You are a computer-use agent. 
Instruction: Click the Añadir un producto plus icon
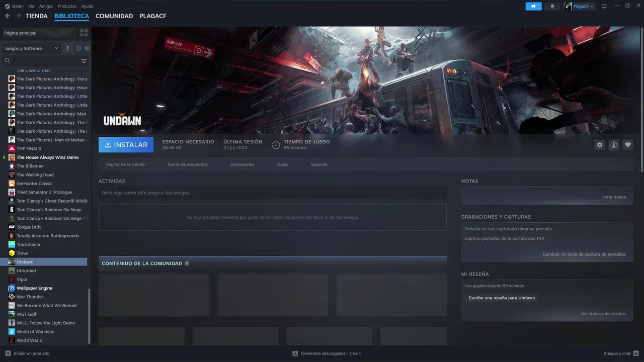8,353
